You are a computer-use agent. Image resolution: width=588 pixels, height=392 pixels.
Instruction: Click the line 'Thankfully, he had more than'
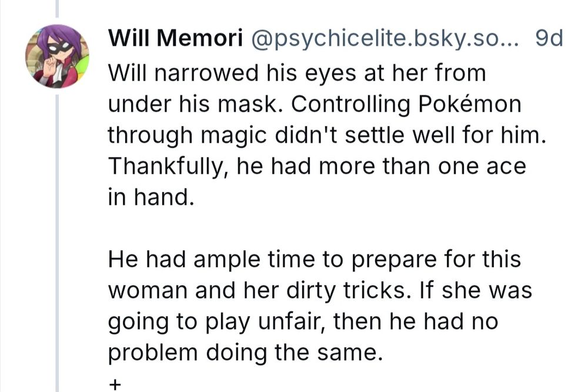point(316,167)
